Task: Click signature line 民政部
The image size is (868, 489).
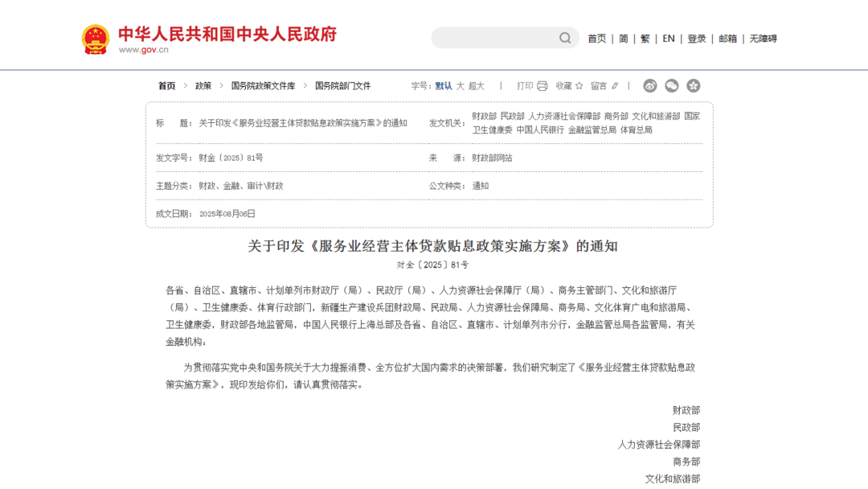Action: tap(686, 428)
